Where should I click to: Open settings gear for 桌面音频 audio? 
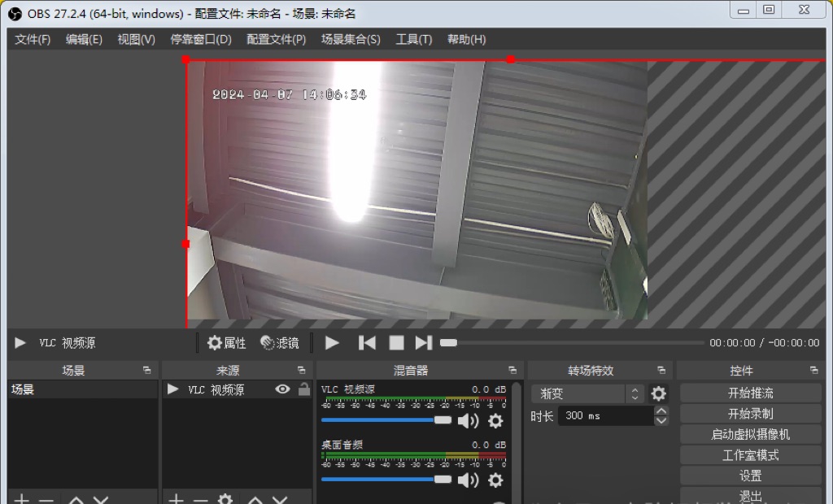pyautogui.click(x=495, y=480)
